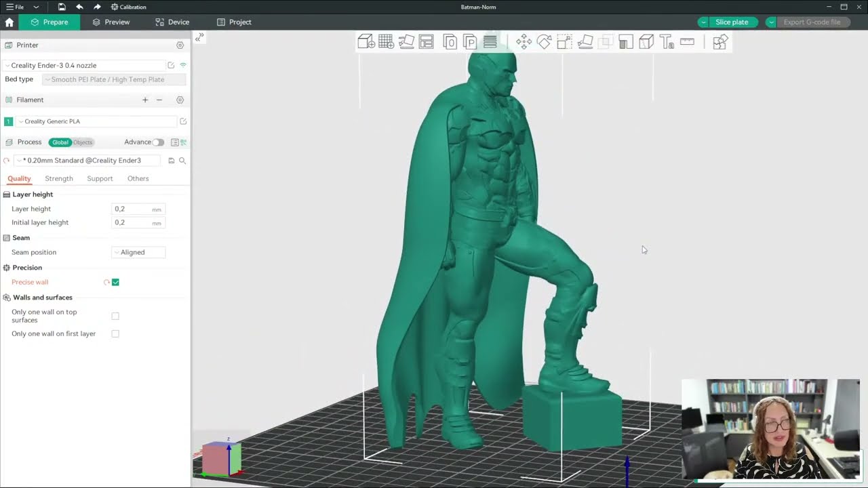Uncheck the Precise wall checkbox
Screen dimensions: 868x488
coord(115,282)
